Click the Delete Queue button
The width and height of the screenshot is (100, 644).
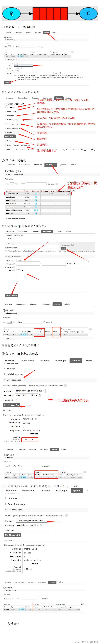[10, 136]
